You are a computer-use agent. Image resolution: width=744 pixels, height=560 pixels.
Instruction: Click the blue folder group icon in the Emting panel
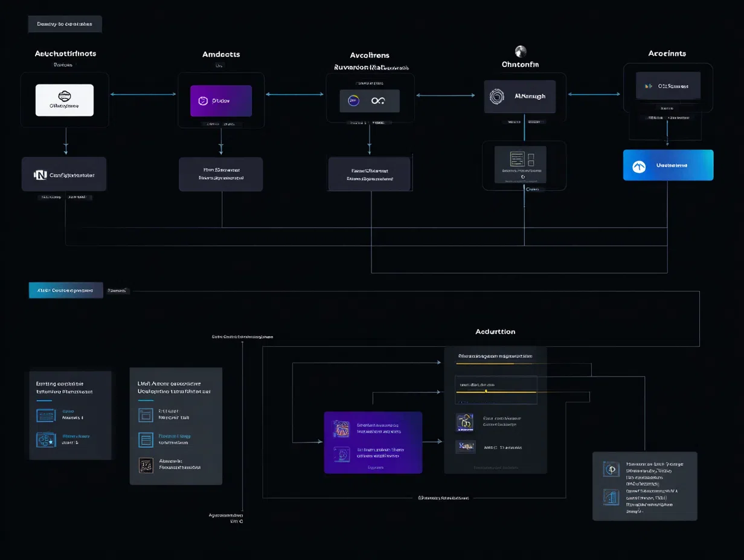[46, 439]
